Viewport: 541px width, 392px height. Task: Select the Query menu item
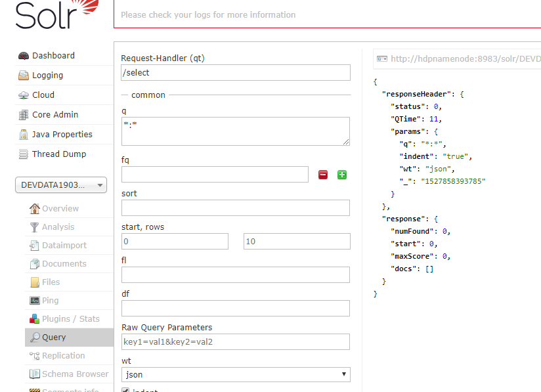pyautogui.click(x=54, y=338)
